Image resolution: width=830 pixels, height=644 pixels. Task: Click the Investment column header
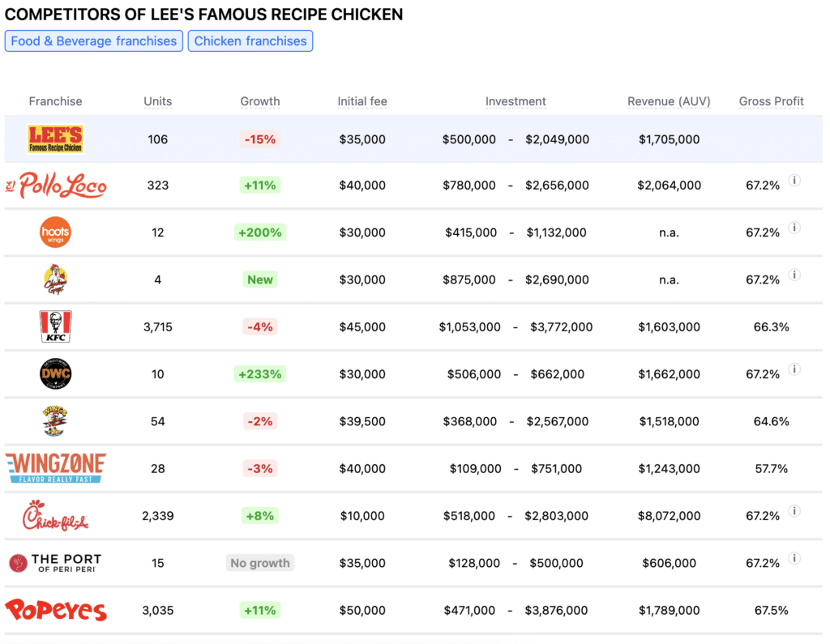pyautogui.click(x=516, y=101)
